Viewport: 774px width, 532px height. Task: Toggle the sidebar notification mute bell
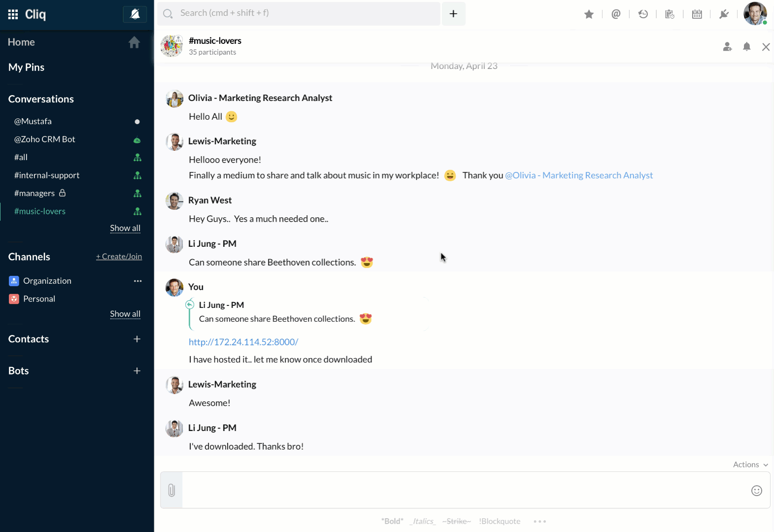135,14
